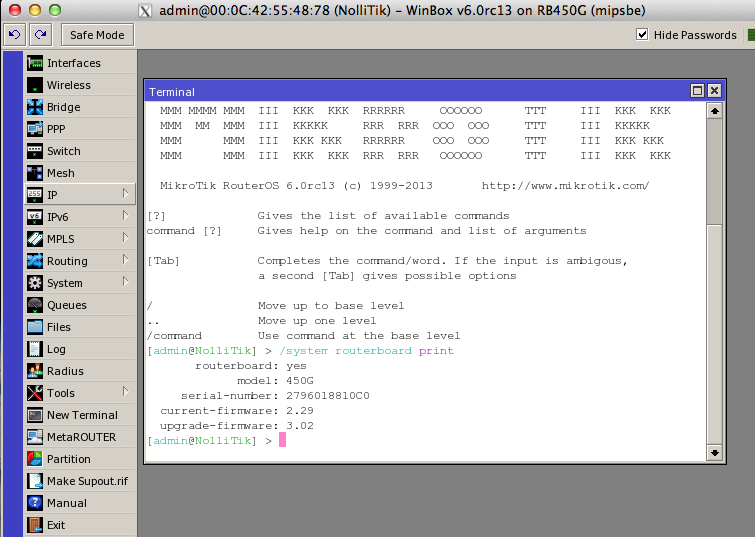The height and width of the screenshot is (537, 755).
Task: Click the upgrade-firmware value 3.02
Action: (299, 426)
